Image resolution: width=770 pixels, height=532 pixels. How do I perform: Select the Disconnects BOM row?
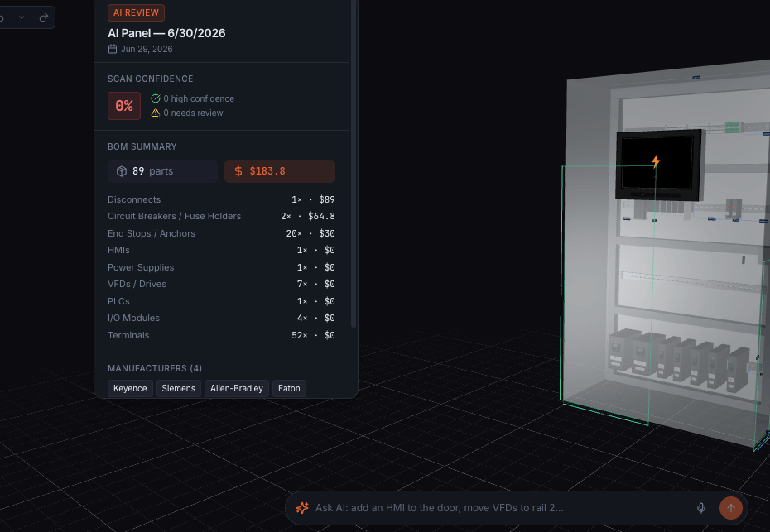coord(221,199)
